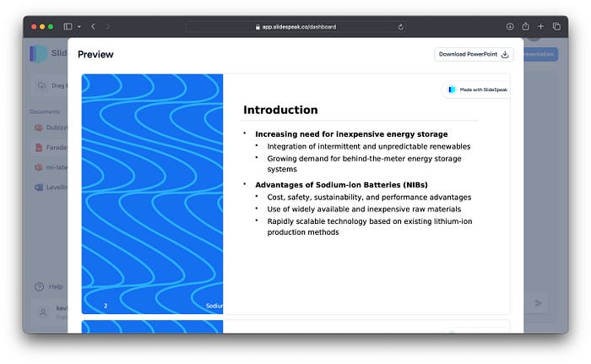Click the download arrow icon on PowerPoint button
The height and width of the screenshot is (364, 591).
505,55
